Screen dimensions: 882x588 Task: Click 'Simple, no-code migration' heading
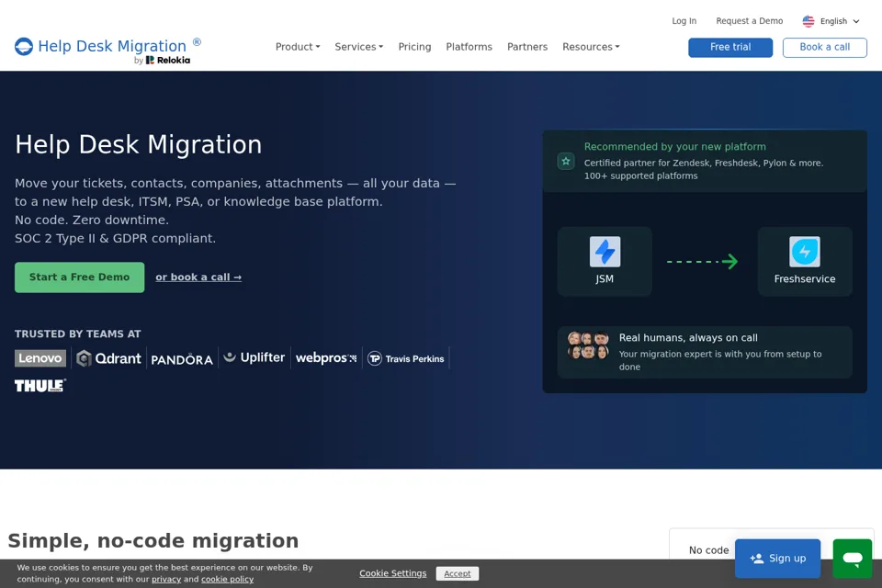click(x=153, y=541)
